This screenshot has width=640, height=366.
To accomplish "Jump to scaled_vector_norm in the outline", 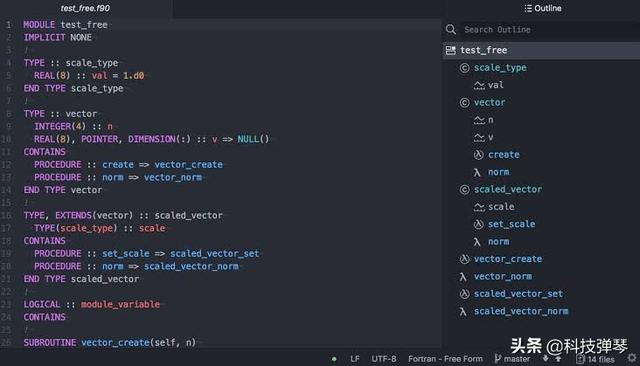I will point(521,311).
